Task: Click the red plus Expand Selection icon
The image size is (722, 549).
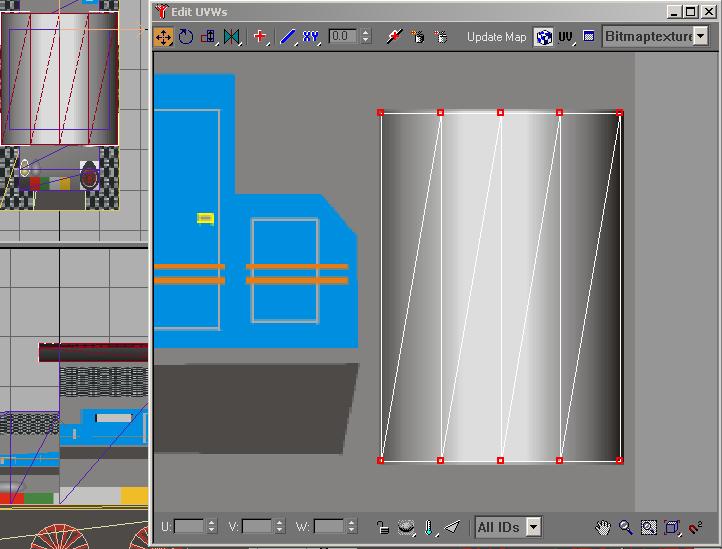Action: [260, 36]
